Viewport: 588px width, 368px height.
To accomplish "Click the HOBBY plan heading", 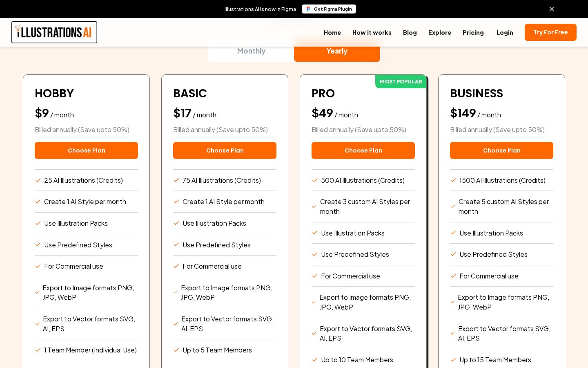I will [x=54, y=94].
